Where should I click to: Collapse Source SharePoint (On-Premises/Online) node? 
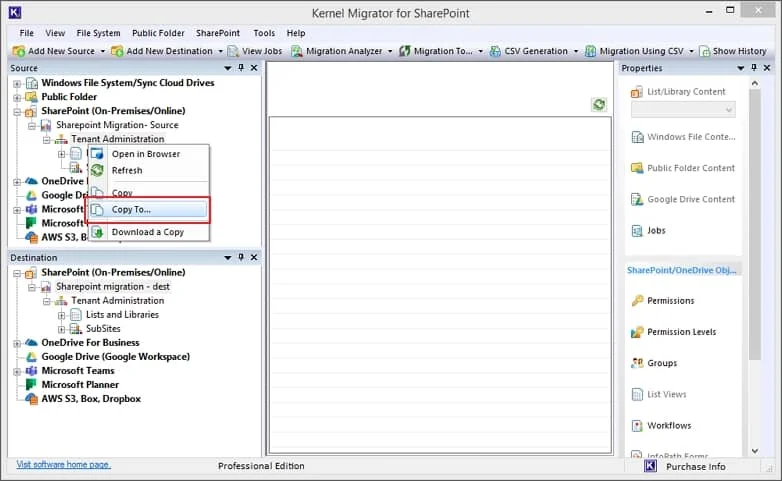click(x=17, y=111)
